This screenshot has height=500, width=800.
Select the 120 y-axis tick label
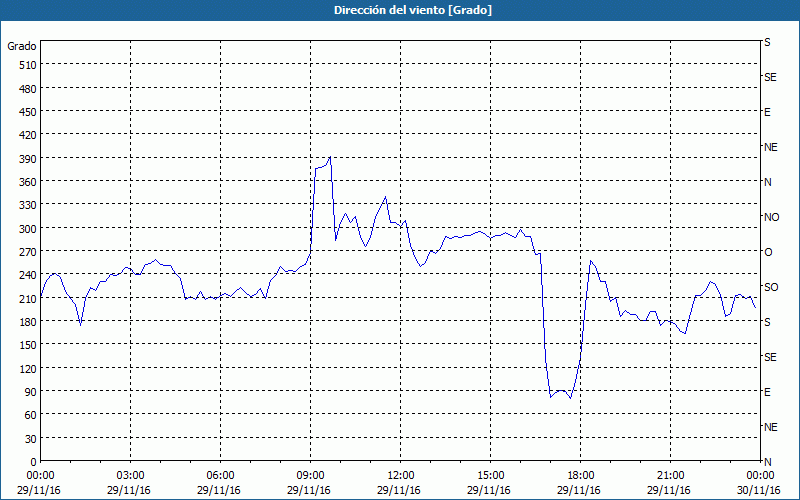point(28,368)
